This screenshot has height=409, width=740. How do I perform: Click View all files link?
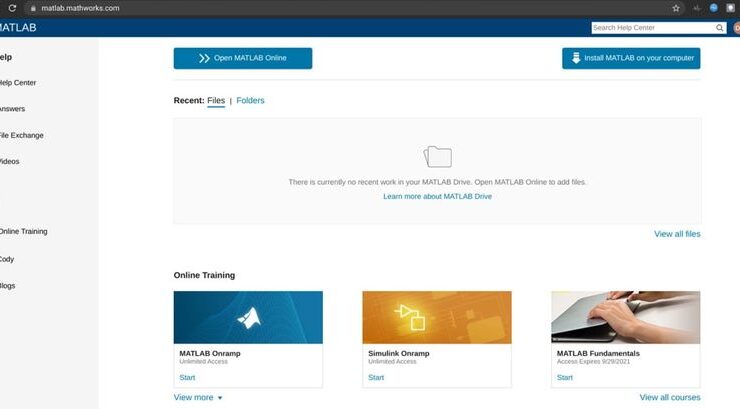pyautogui.click(x=677, y=234)
